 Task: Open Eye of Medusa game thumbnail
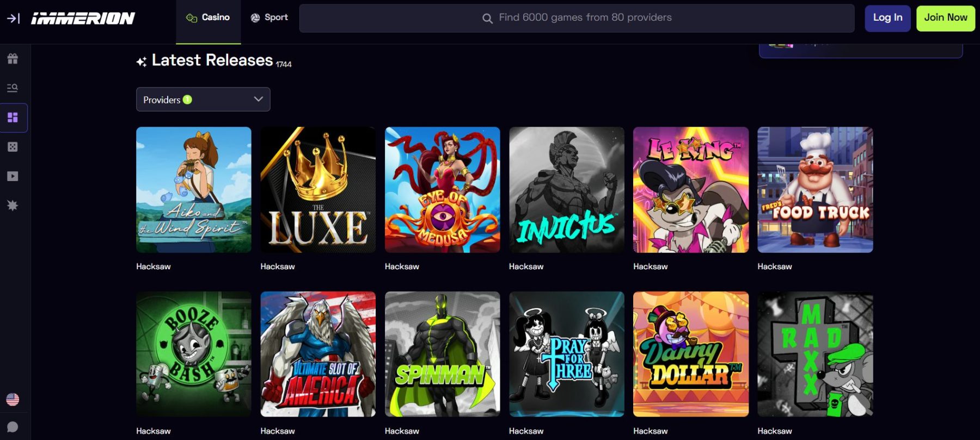pos(442,190)
